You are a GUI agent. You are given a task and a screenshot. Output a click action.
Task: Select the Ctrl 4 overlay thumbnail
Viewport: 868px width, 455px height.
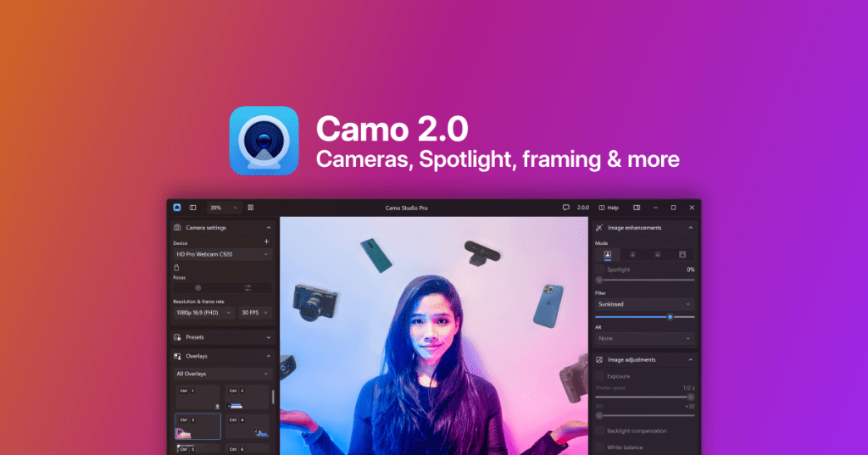[x=247, y=426]
